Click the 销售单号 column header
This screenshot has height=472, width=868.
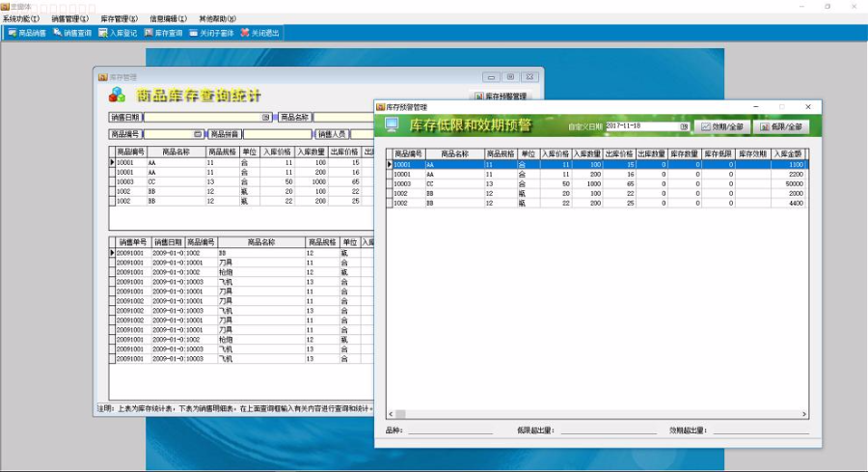point(133,242)
